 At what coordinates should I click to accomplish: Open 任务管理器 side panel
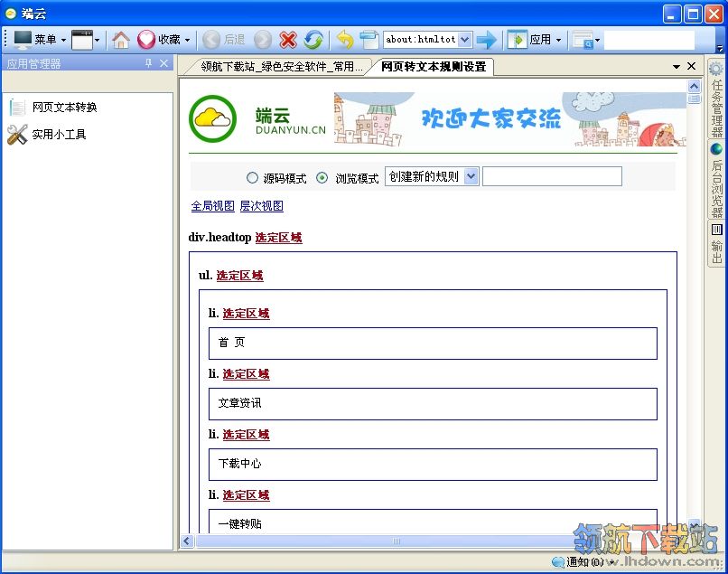(x=716, y=100)
